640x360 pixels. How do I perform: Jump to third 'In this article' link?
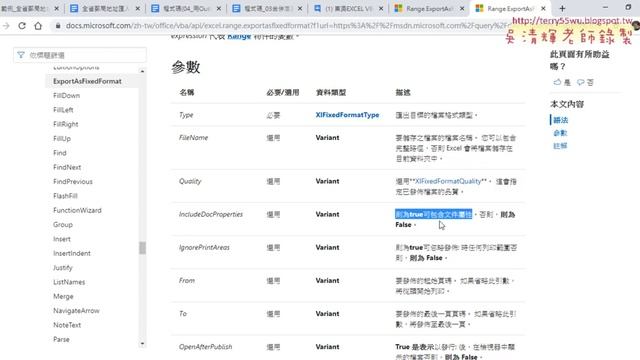point(560,146)
